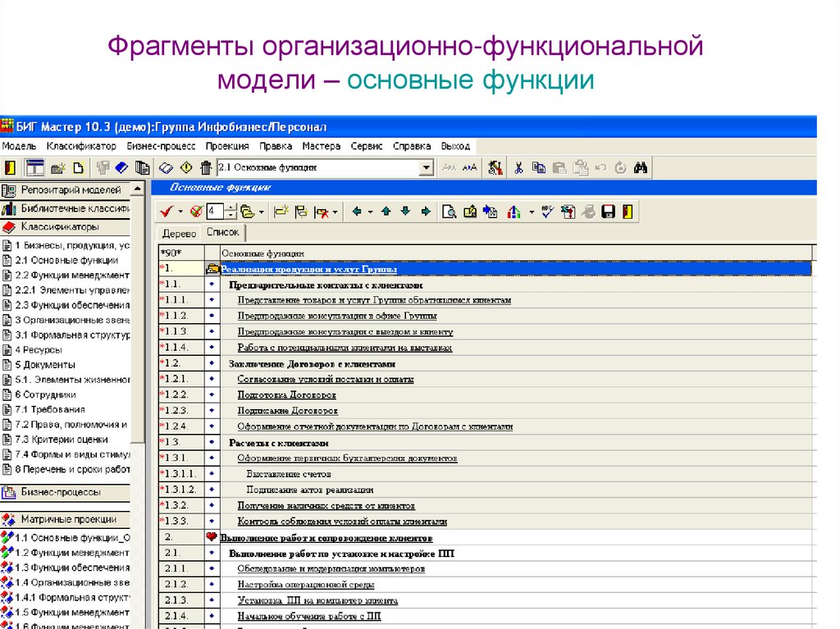Toggle the crossed-out red filter icon
The width and height of the screenshot is (840, 629).
pyautogui.click(x=196, y=211)
